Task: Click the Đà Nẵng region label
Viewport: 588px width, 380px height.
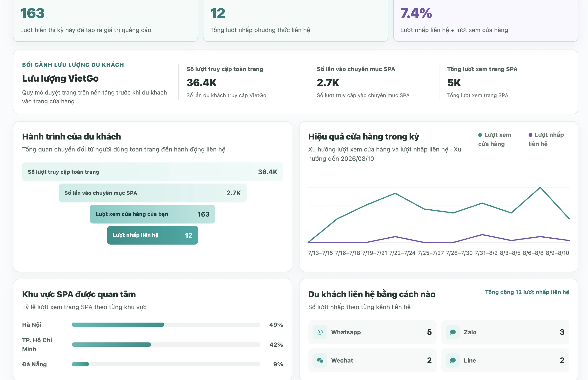Action: [34, 364]
